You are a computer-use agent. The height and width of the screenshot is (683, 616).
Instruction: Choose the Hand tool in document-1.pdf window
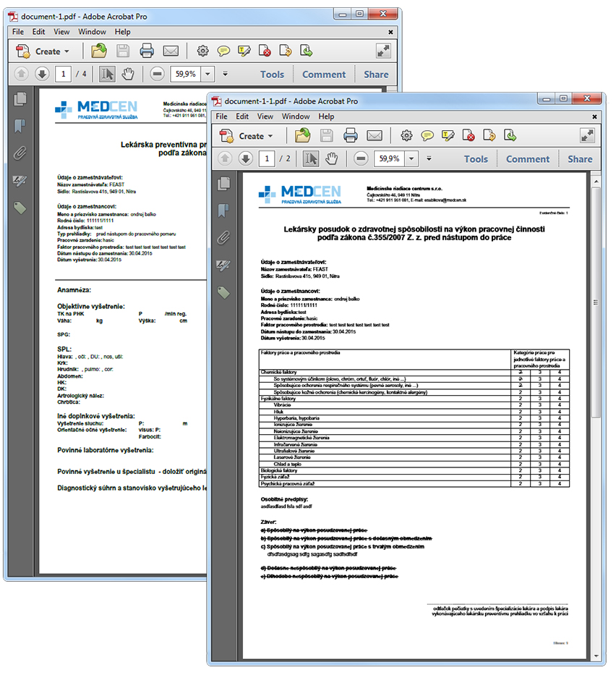127,74
